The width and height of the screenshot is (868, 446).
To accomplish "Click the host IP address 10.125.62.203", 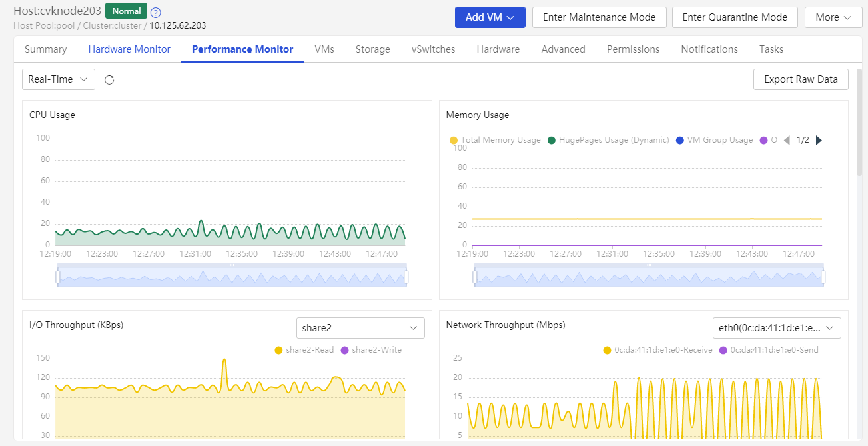I will click(177, 26).
